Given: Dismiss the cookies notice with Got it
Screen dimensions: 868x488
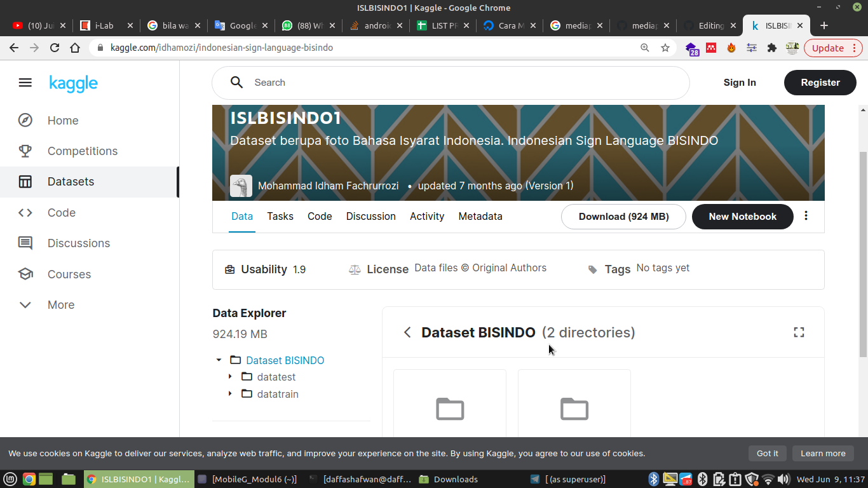Looking at the screenshot, I should tap(768, 453).
